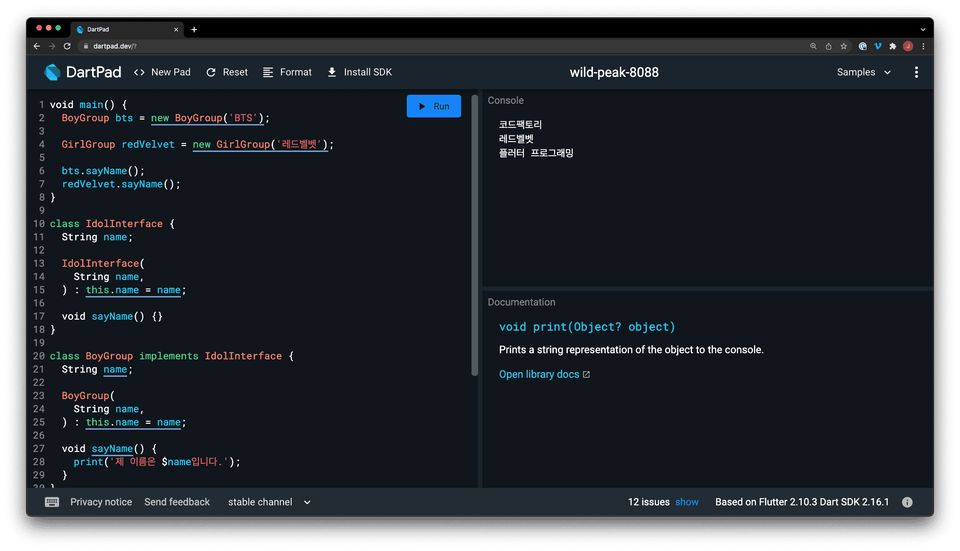960x551 pixels.
Task: Click 'class BoyGroup implements IdolInterface' line
Action: 171,356
